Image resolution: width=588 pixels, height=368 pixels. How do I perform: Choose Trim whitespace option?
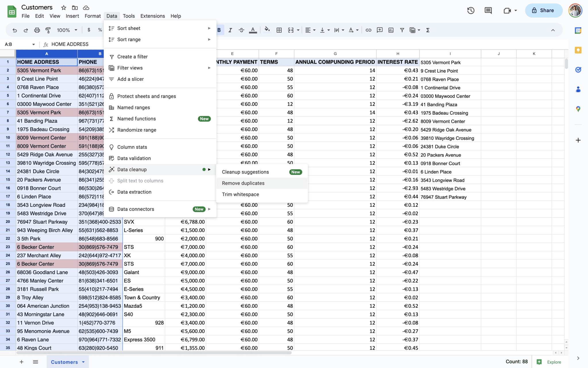(x=240, y=194)
